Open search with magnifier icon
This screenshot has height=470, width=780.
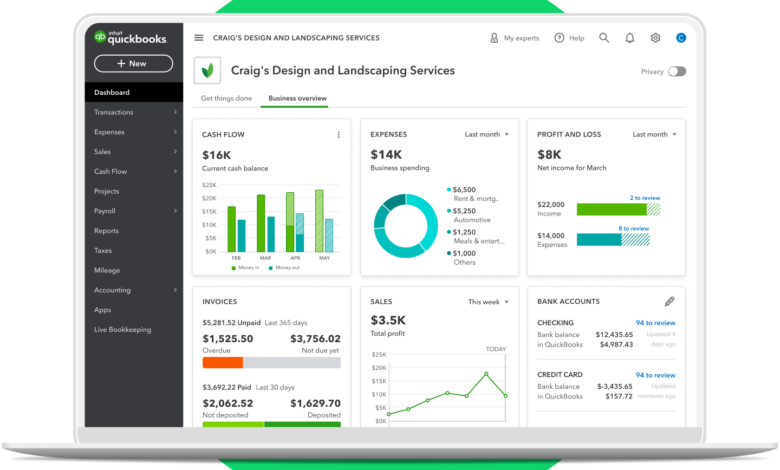pyautogui.click(x=604, y=38)
